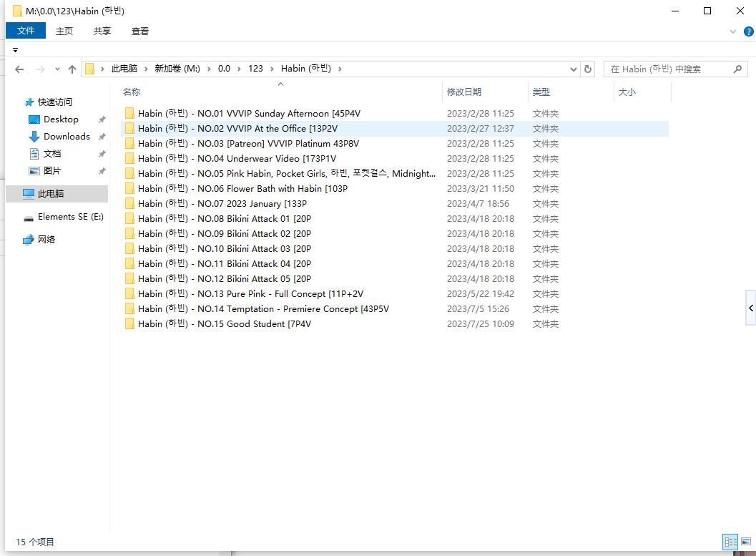
Task: Click folder icon of NO.13 Pure Pink
Action: point(129,293)
